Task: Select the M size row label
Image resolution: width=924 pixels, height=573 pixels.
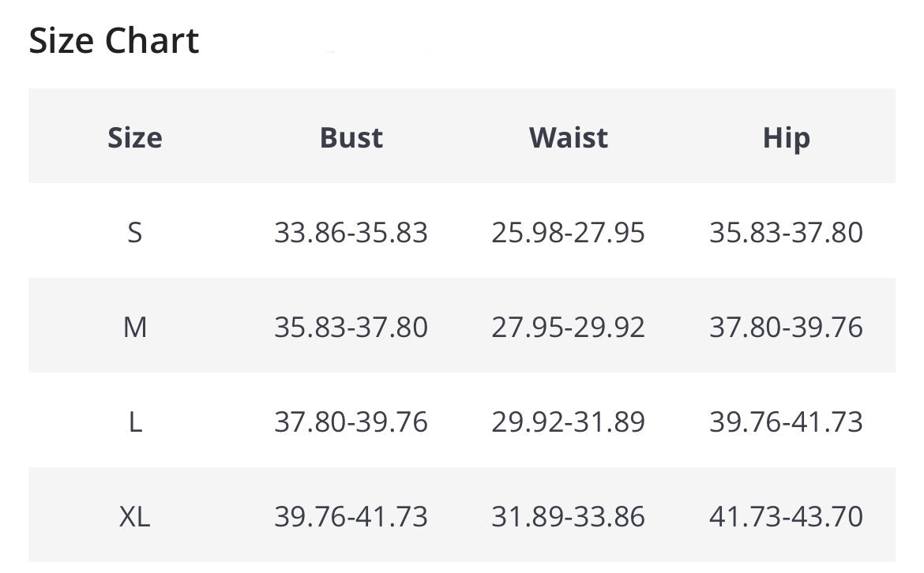Action: click(x=135, y=327)
